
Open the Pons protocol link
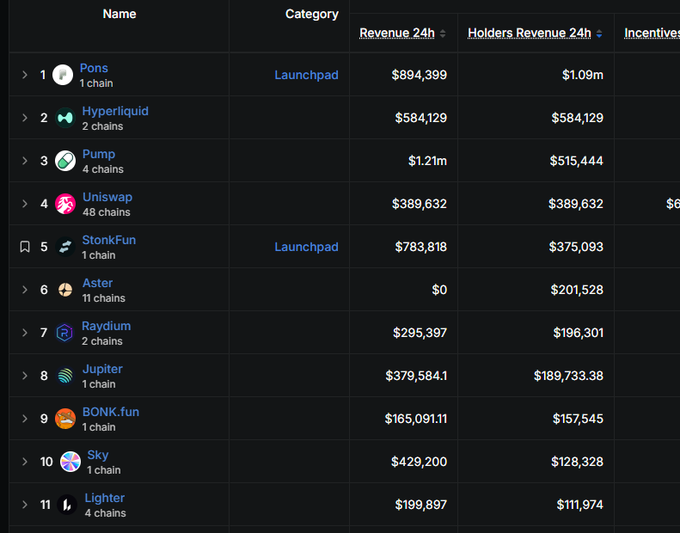(94, 68)
